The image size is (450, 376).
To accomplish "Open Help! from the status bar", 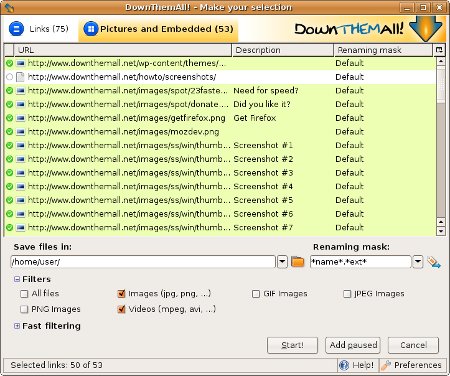I will tap(357, 365).
